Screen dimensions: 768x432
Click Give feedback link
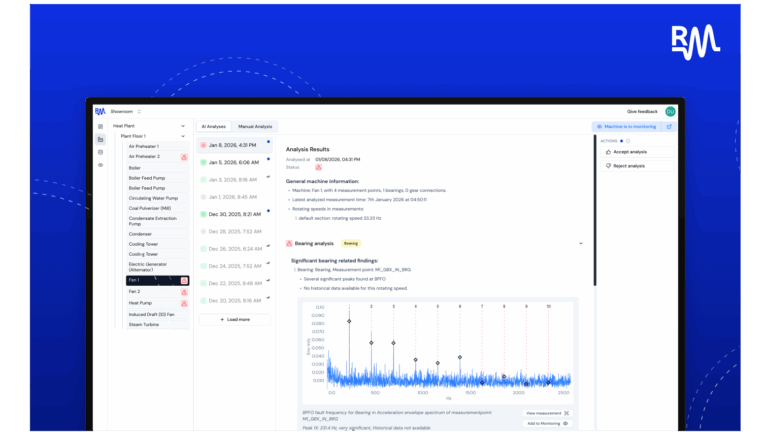642,112
